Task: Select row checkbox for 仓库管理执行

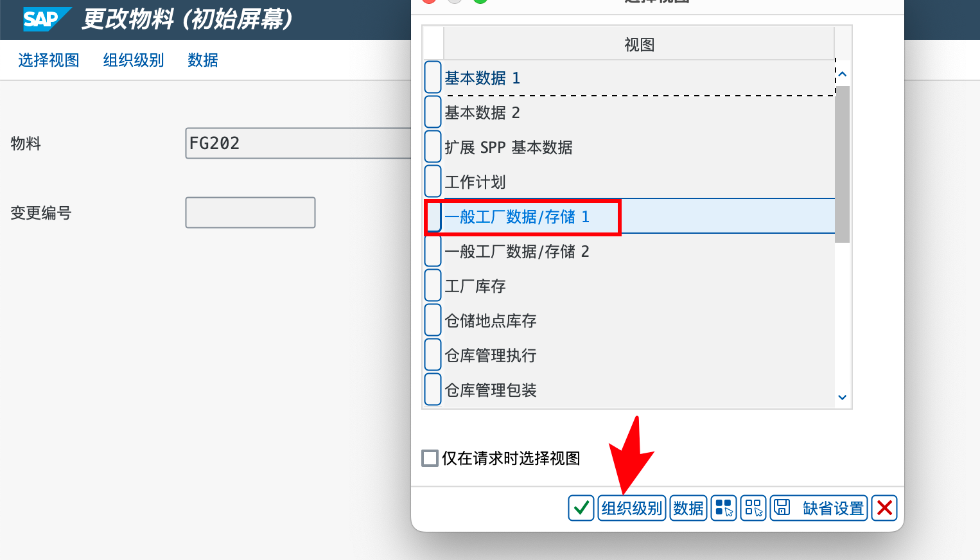Action: click(433, 355)
